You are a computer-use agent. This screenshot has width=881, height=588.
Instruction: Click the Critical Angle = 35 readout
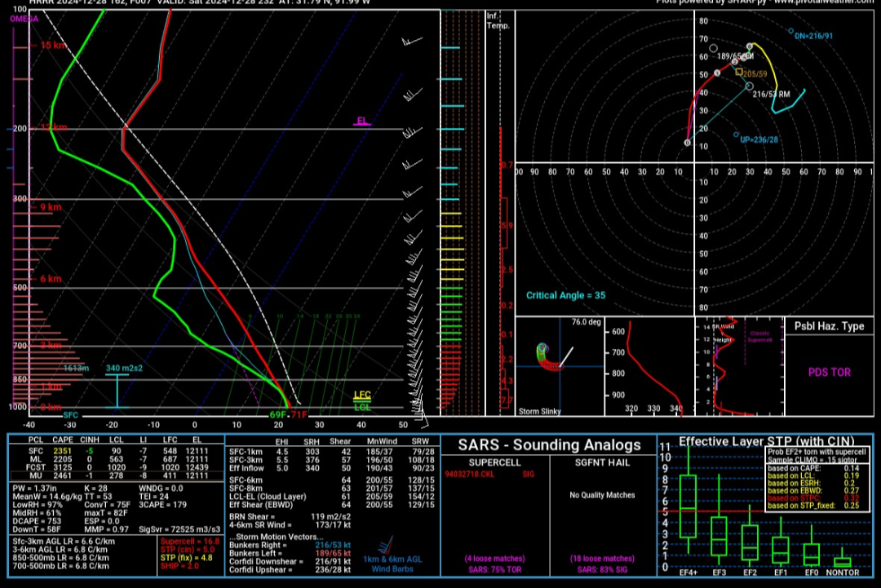coord(566,295)
